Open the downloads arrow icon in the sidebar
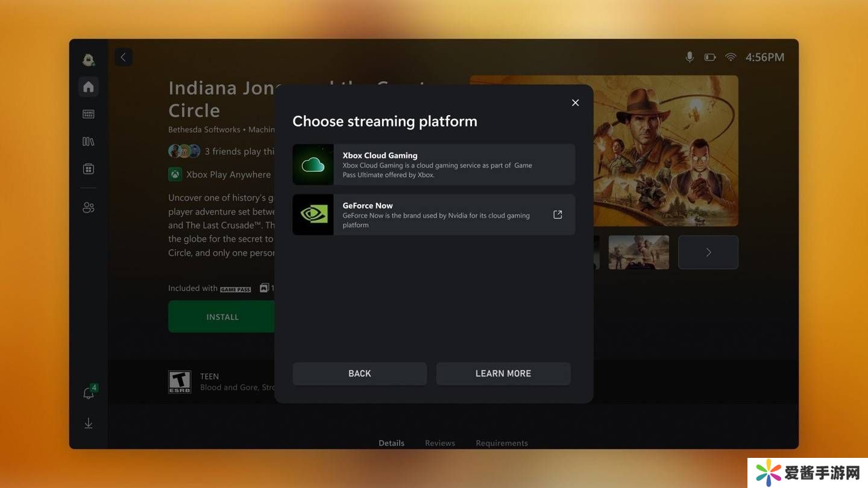 tap(89, 424)
